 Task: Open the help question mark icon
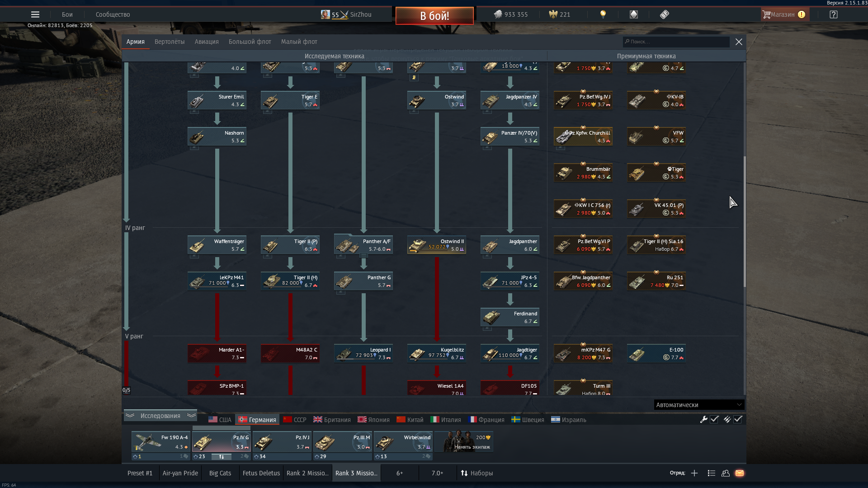[834, 14]
